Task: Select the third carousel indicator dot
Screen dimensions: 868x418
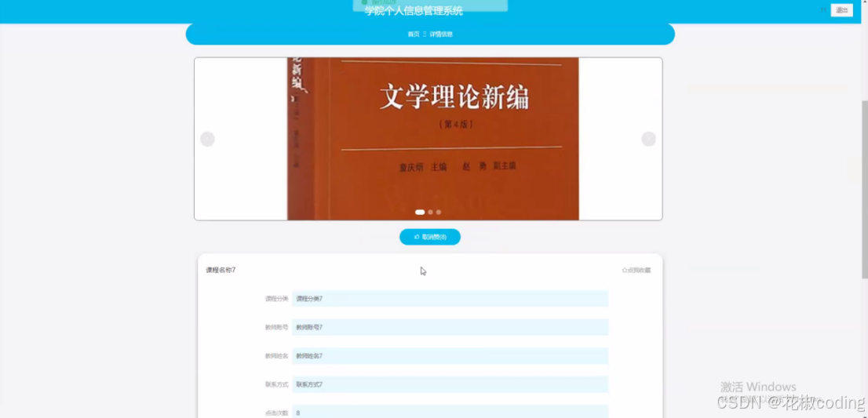Action: 439,213
